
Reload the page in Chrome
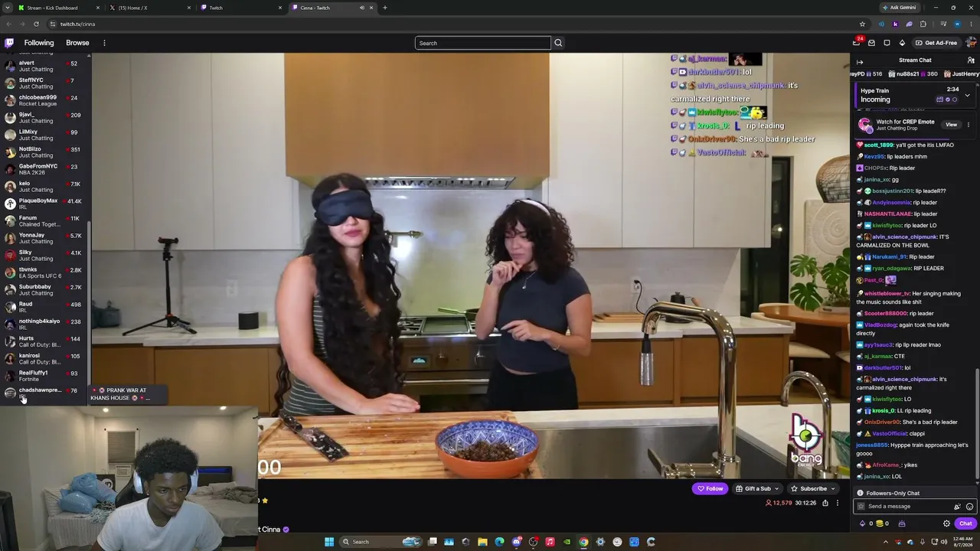[x=36, y=24]
